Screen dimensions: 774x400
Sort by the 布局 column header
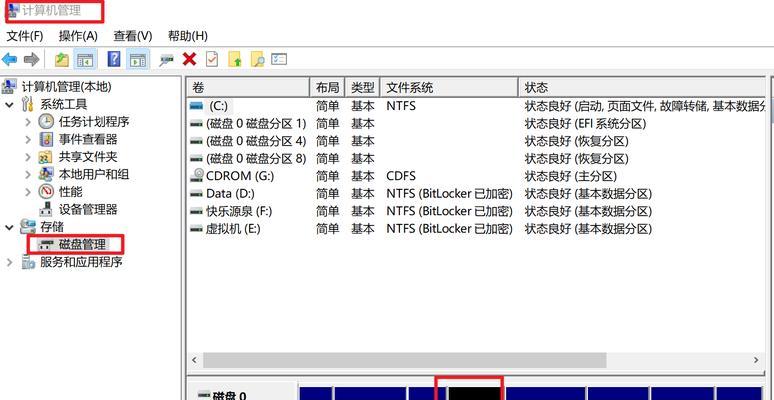[327, 88]
